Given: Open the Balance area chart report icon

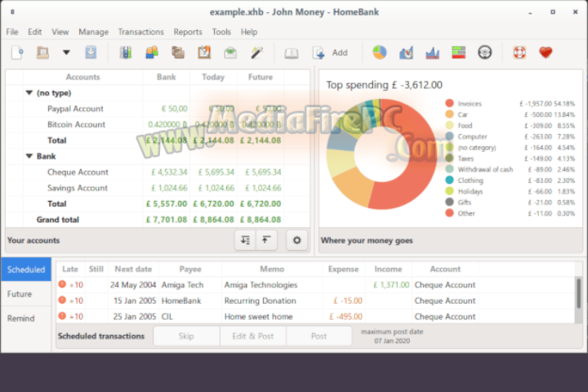Looking at the screenshot, I should (x=432, y=52).
